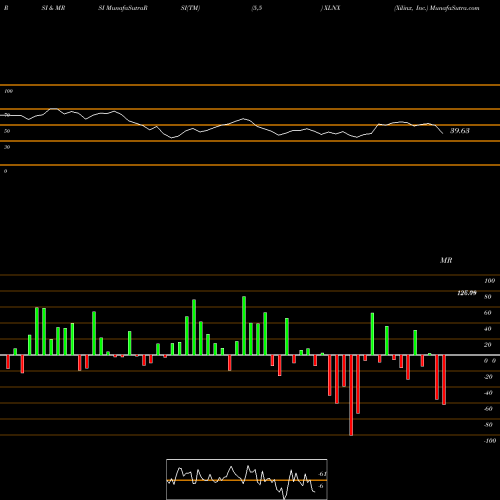Click the -60 label on MR axis
500x500 pixels.
pyautogui.click(x=488, y=409)
